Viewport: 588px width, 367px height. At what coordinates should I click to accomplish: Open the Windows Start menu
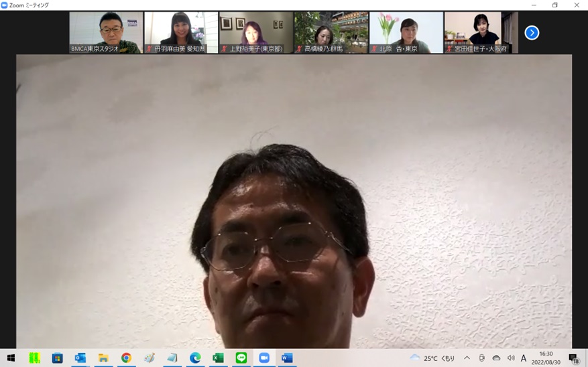coord(11,358)
